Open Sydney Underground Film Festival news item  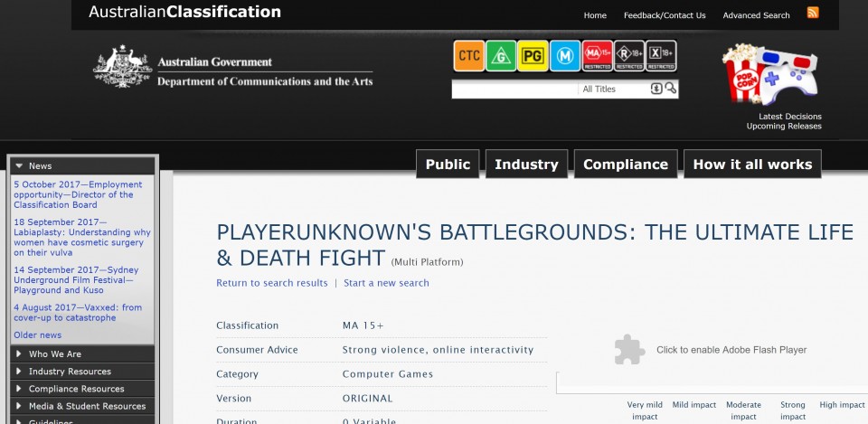76,280
